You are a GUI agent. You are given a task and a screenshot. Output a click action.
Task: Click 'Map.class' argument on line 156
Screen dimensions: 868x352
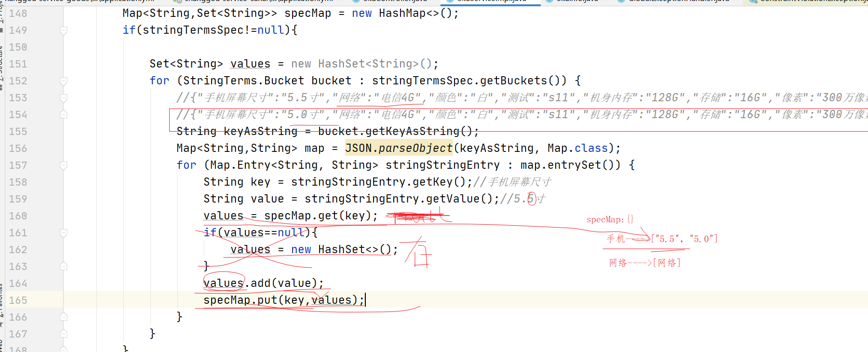click(x=577, y=148)
